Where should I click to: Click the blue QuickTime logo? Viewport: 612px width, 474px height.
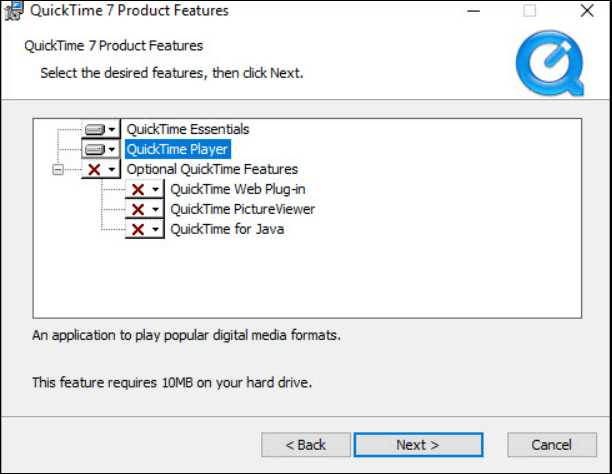[x=550, y=62]
